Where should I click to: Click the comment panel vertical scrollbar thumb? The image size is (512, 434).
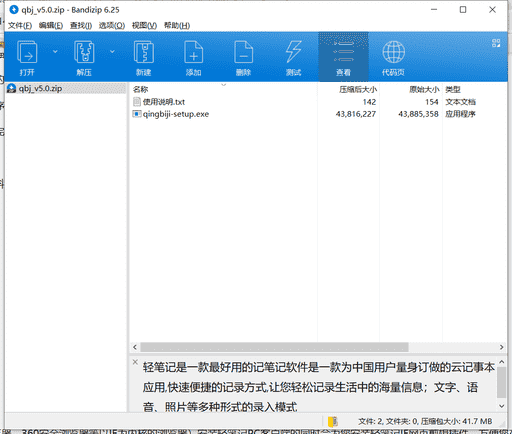502,383
